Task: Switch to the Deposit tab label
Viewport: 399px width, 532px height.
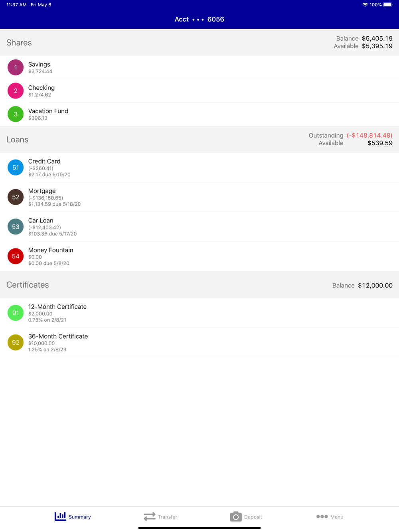Action: pos(253,517)
